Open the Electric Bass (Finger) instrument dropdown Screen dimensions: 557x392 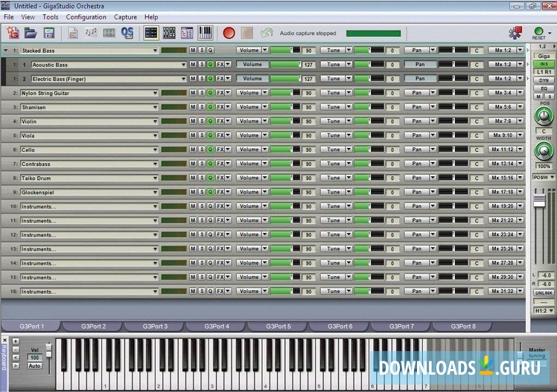183,79
